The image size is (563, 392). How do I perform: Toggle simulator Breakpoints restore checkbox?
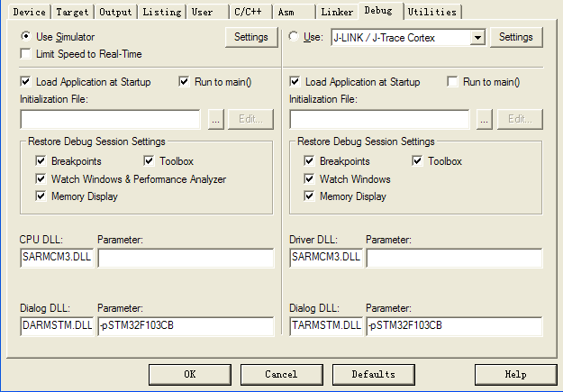[41, 160]
